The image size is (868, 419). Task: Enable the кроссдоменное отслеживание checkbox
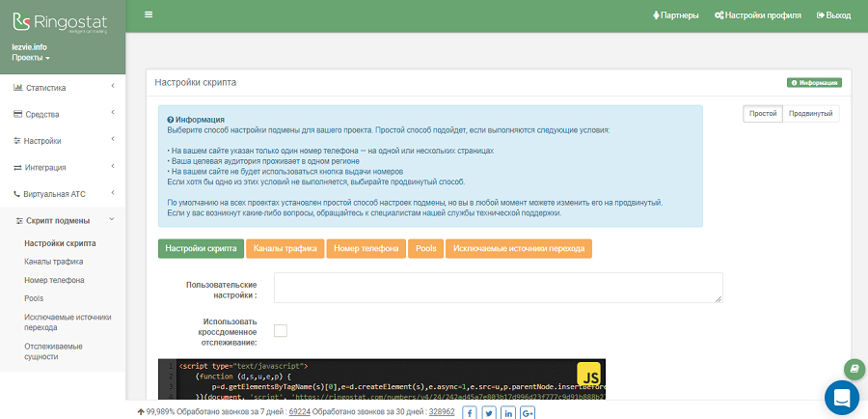coord(281,331)
